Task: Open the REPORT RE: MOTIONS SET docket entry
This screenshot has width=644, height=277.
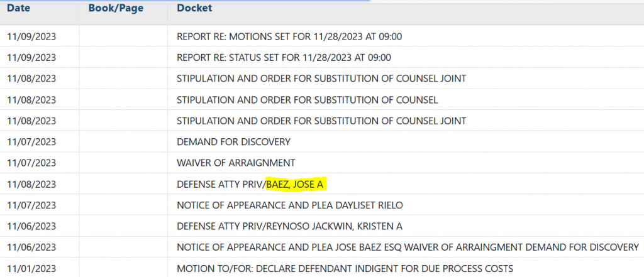Action: click(289, 36)
